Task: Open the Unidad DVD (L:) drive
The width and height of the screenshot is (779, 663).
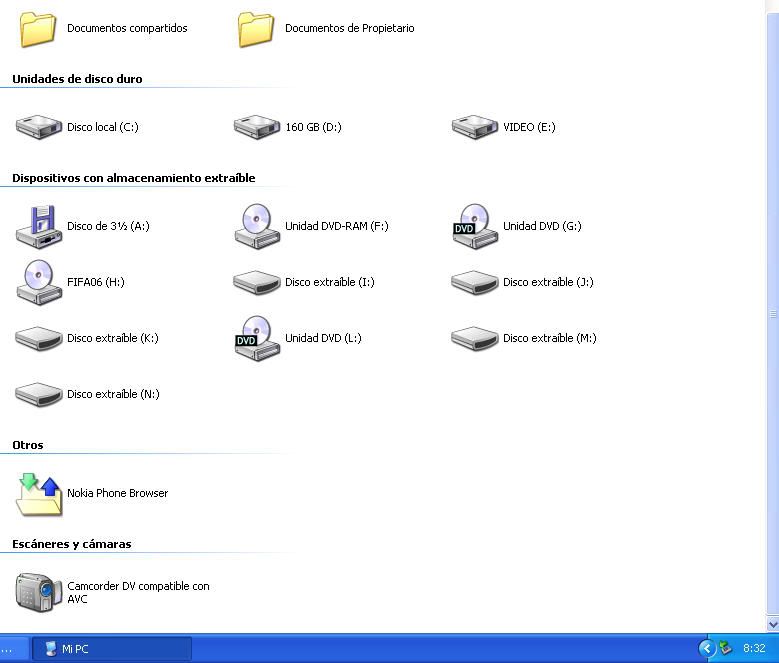Action: (x=257, y=338)
